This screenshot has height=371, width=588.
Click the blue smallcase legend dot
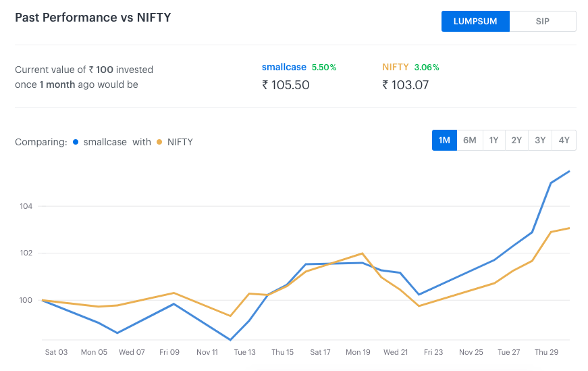point(76,142)
